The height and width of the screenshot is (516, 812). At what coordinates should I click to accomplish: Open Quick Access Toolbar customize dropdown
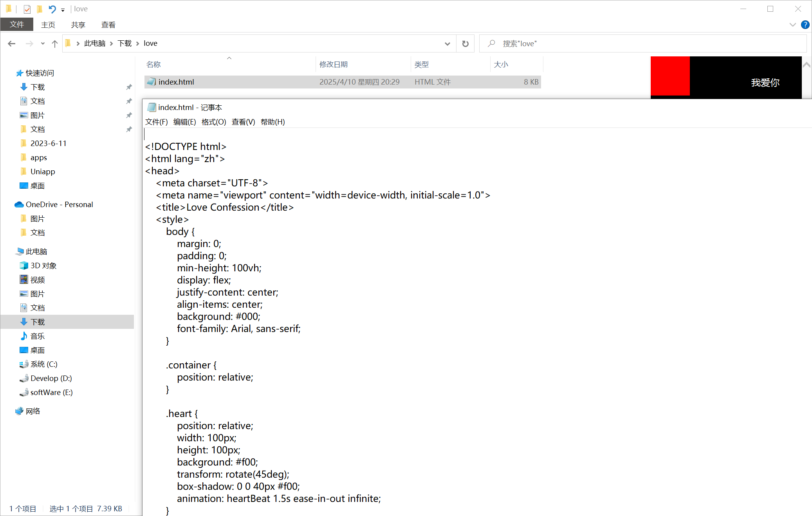tap(63, 10)
